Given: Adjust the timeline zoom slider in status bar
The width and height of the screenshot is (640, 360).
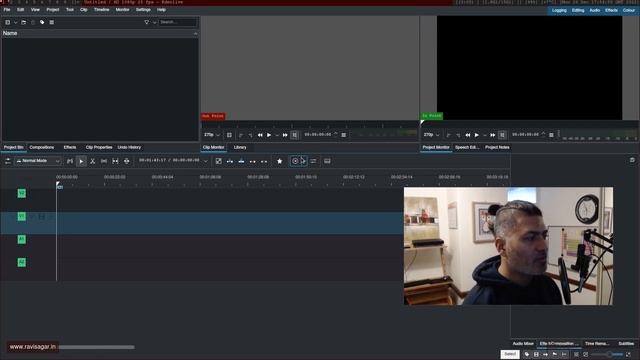Looking at the screenshot, I should pos(607,354).
